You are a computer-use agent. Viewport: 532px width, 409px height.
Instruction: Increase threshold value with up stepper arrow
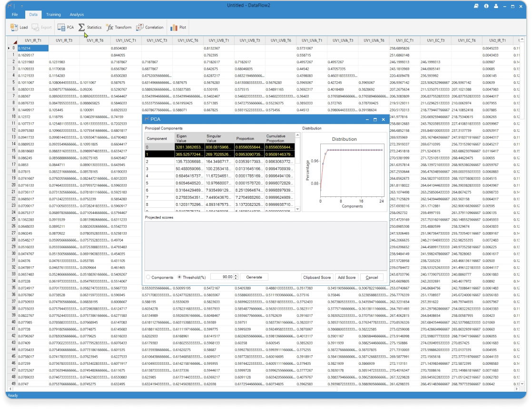[x=236, y=275]
